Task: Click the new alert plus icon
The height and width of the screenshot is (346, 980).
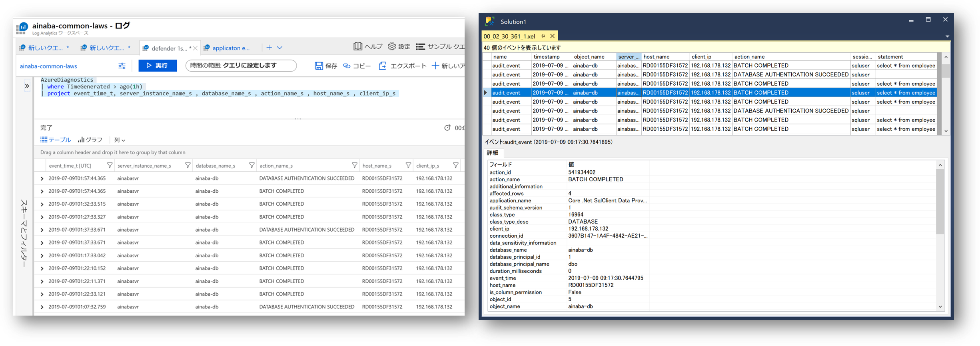Action: click(x=435, y=66)
